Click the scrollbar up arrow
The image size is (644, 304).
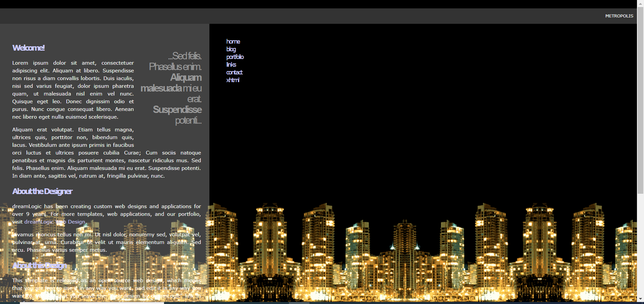tap(640, 3)
